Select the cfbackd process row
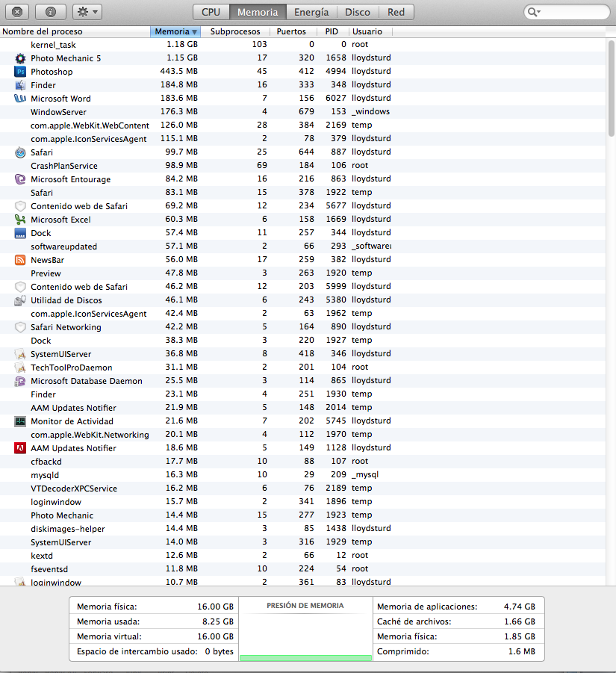The image size is (616, 673). 303,462
